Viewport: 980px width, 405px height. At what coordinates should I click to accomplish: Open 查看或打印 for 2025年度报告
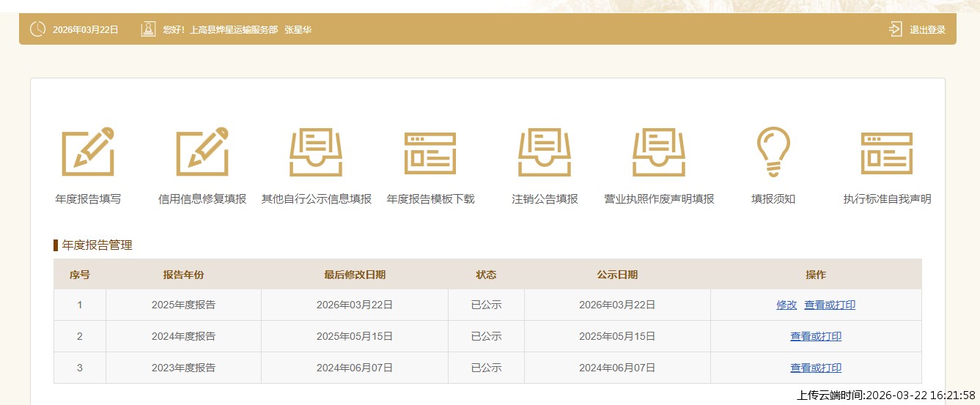(830, 305)
